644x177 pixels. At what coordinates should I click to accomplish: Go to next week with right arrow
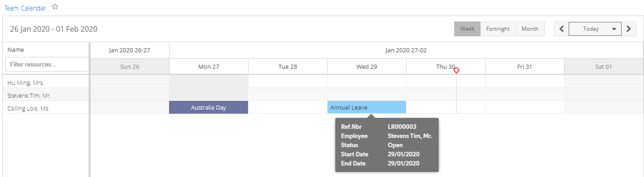(x=629, y=29)
